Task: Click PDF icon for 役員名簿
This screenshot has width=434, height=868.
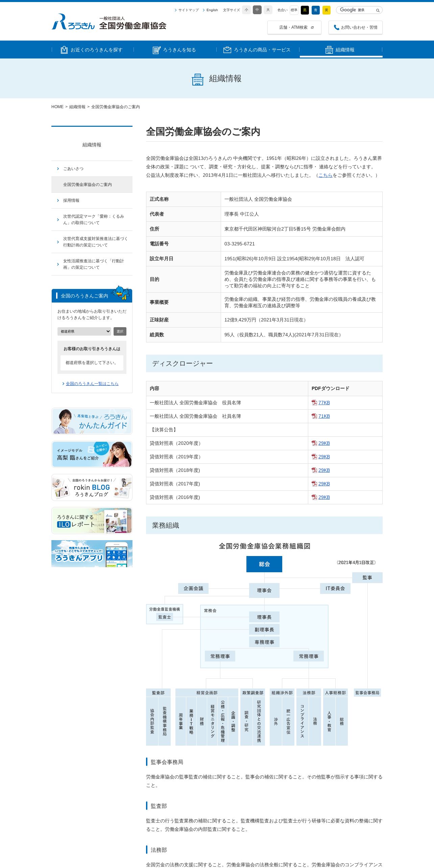Action: click(x=314, y=403)
